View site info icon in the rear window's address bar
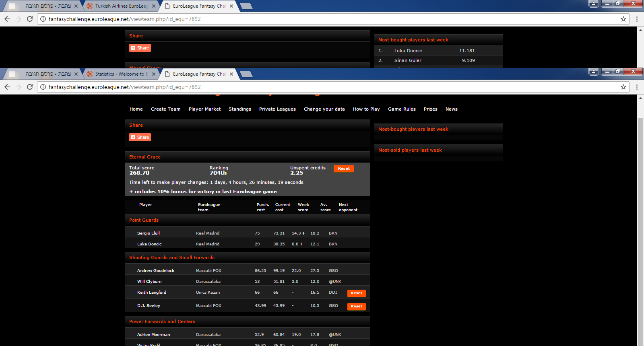Image resolution: width=644 pixels, height=346 pixels. pyautogui.click(x=43, y=19)
